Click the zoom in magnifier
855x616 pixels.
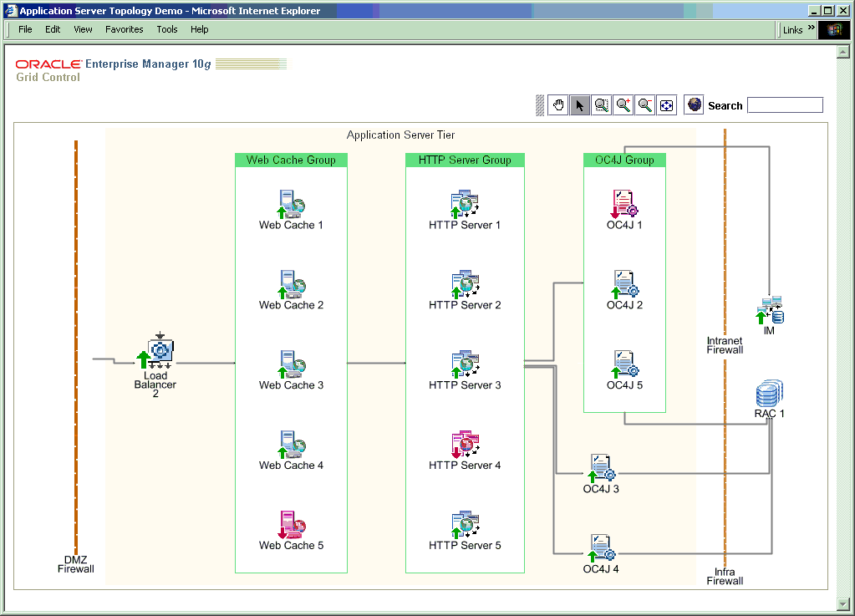coord(623,105)
